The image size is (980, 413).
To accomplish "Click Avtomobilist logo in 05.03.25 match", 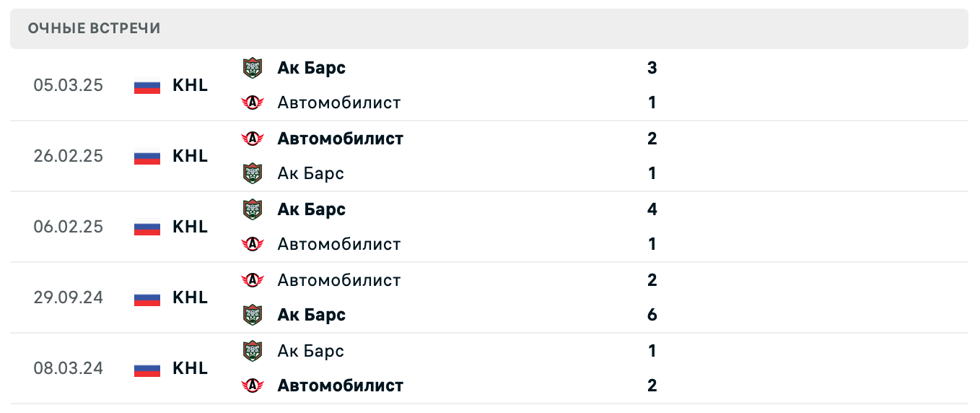I will click(x=253, y=103).
